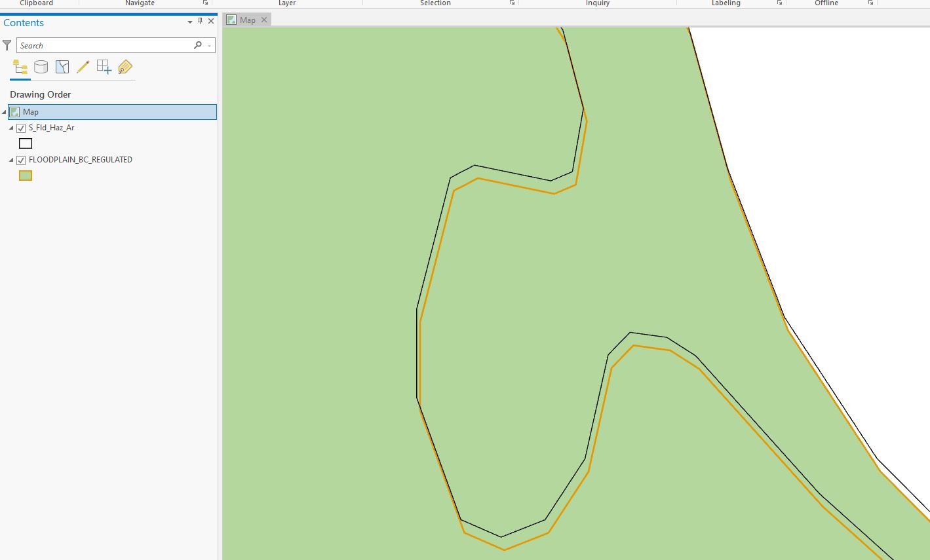Select List By Labeling tag icon
This screenshot has width=930, height=560.
coord(125,67)
